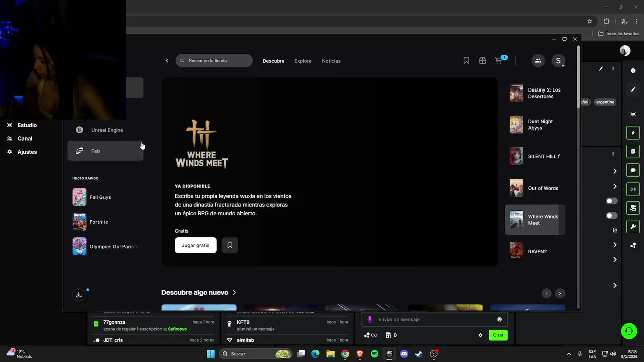The image size is (644, 362).
Task: Show next items in Descubre algo nuevo carousel
Action: (560, 293)
